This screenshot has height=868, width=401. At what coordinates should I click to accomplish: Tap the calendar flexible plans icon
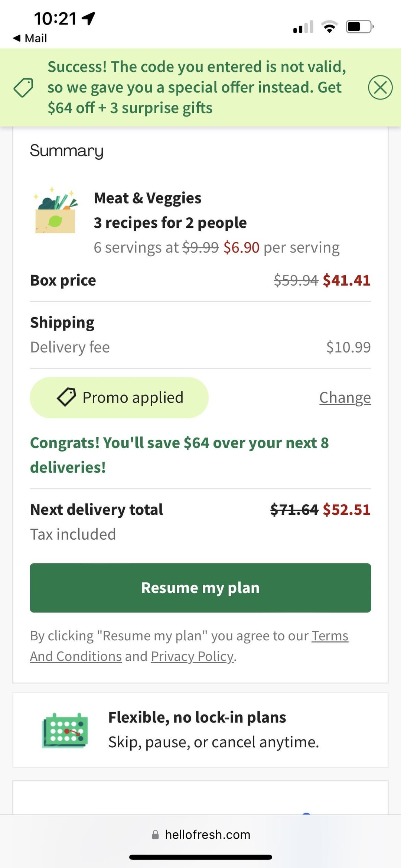click(65, 730)
